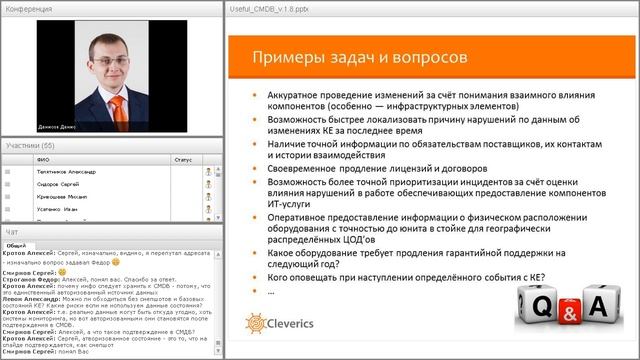Click the Q&A dice image on slide
The width and height of the screenshot is (640, 360).
[569, 305]
